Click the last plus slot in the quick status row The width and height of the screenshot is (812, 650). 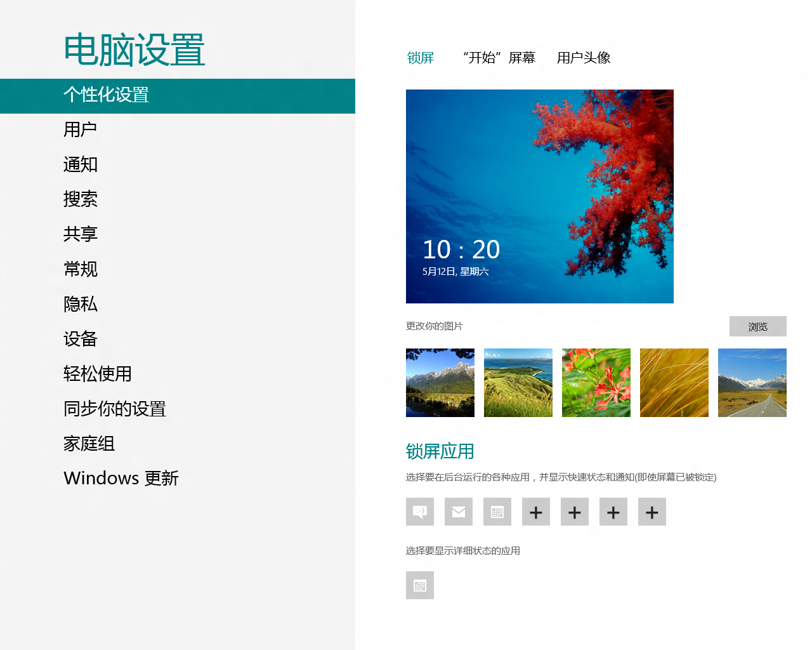pyautogui.click(x=652, y=512)
